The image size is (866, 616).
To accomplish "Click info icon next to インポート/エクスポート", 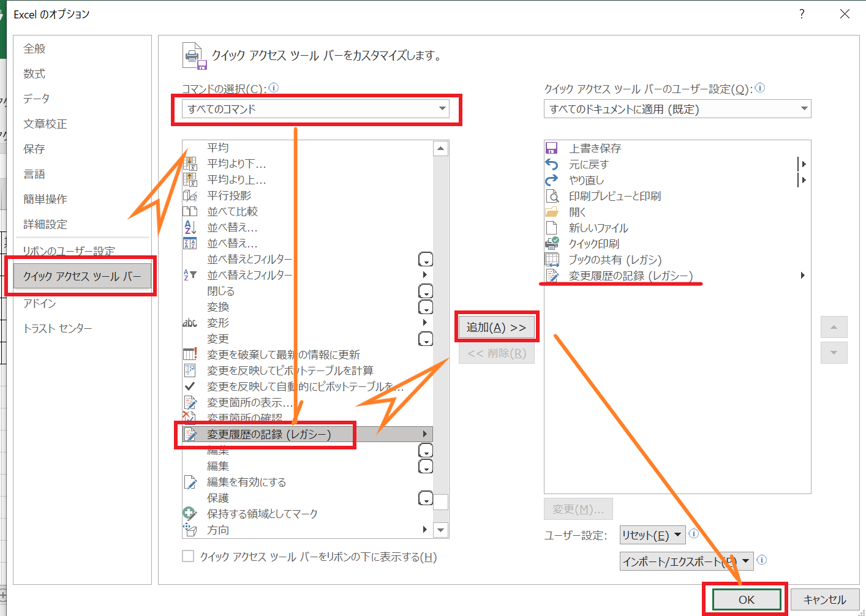I will pos(762,560).
